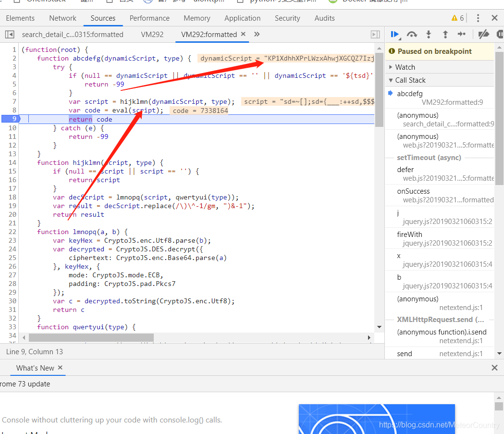Select the b frame from jquery.js

click(440, 281)
